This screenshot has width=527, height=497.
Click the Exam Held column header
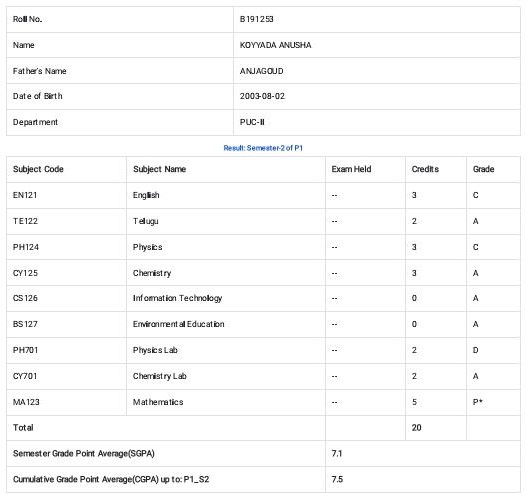tap(351, 169)
